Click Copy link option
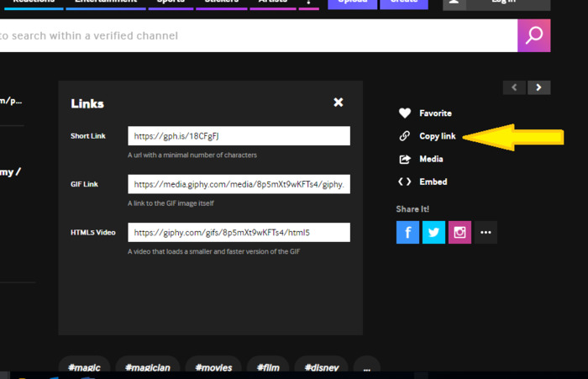This screenshot has width=588, height=379. (436, 136)
